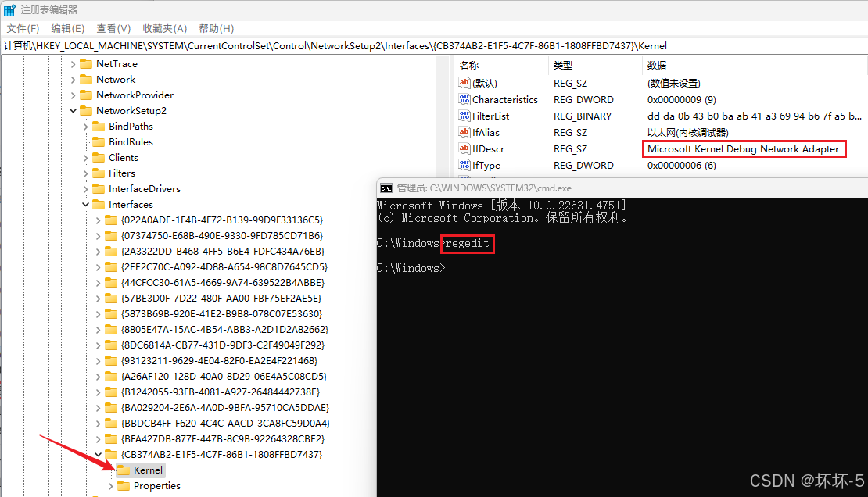Click folder icon of {CB374AB2-E1F5-4C7F-86B1-1808FFBD7437}

[x=111, y=454]
